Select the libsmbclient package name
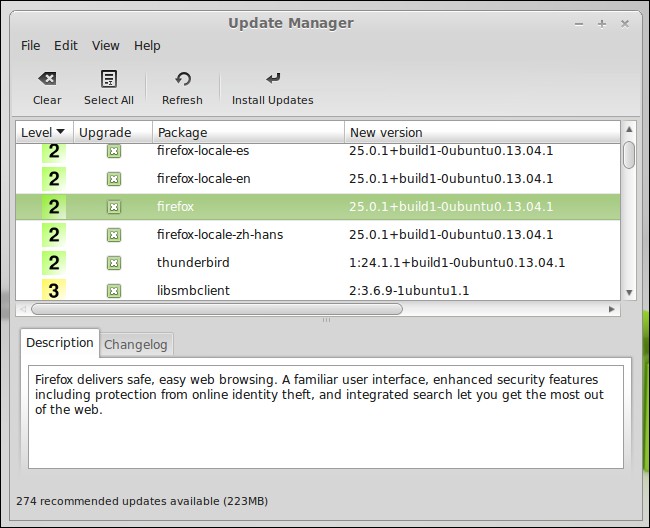 click(193, 291)
